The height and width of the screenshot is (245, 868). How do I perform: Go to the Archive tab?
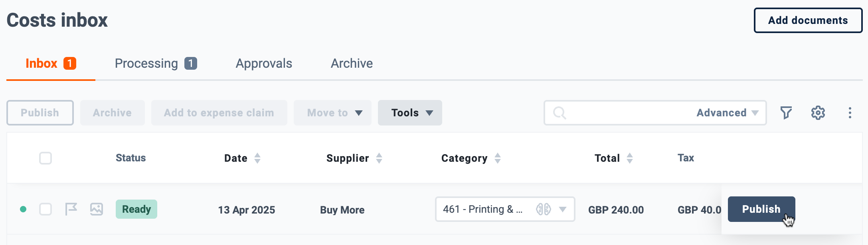352,63
